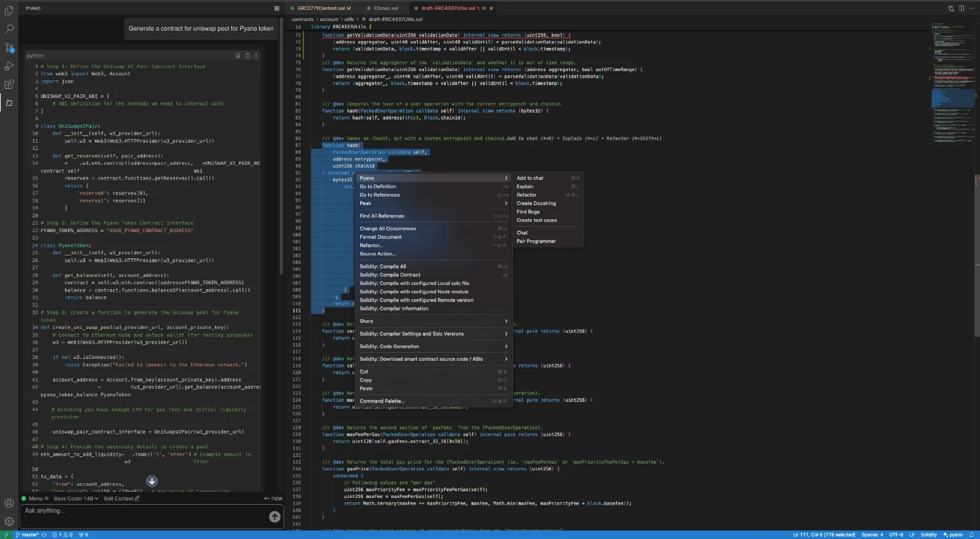Choose Find Bugs in Pyano submenu

tap(548, 212)
